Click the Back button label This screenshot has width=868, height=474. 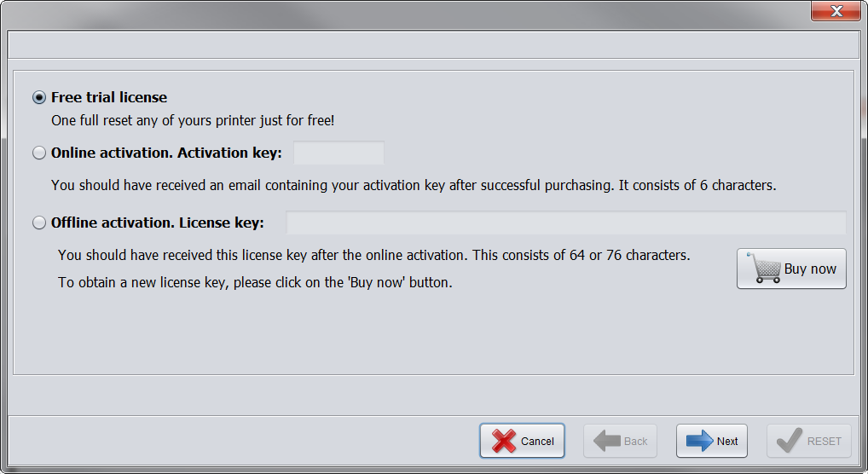coord(635,442)
